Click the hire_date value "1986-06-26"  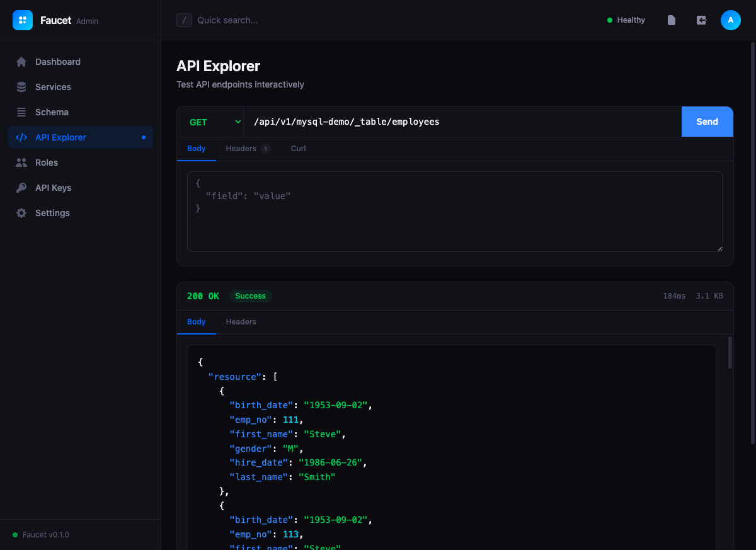click(x=330, y=462)
